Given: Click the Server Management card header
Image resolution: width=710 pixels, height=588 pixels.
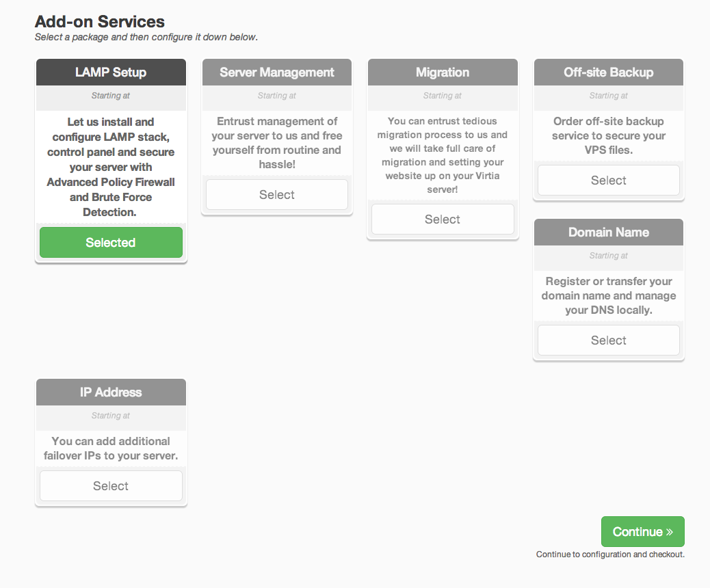Looking at the screenshot, I should (276, 72).
